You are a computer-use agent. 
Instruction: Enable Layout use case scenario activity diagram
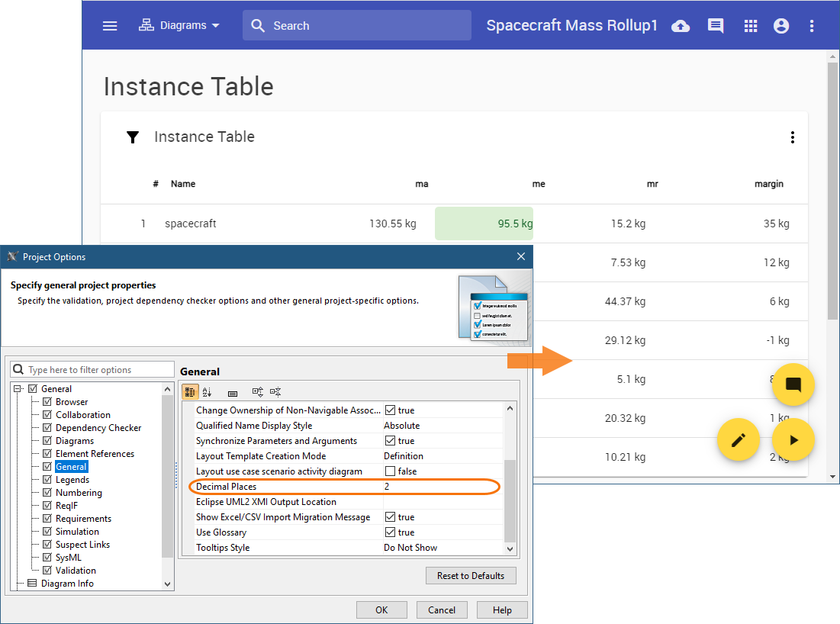390,471
